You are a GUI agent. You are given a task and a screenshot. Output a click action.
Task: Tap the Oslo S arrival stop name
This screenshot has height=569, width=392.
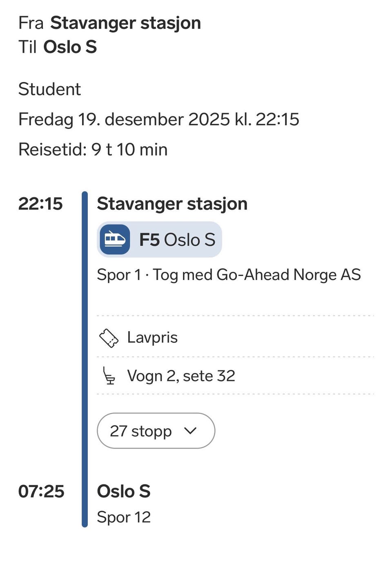click(123, 491)
